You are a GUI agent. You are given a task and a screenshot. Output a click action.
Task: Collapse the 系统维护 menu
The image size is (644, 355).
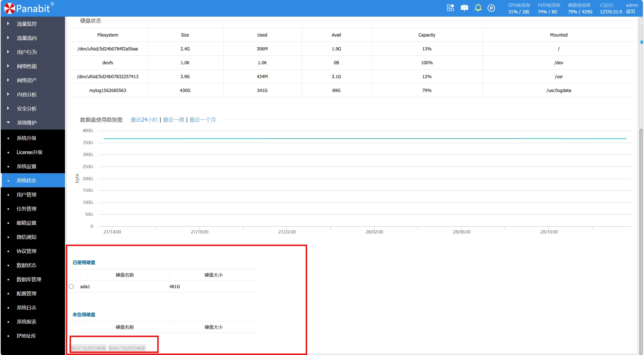coord(33,123)
